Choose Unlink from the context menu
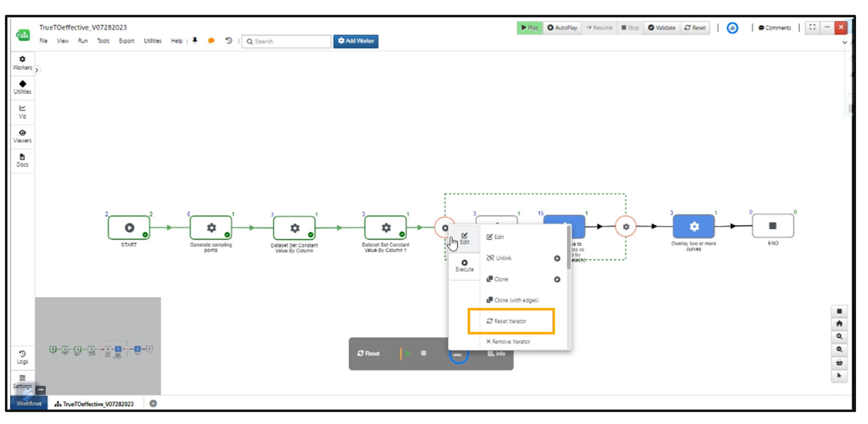Screen dimensions: 868x424 [499, 258]
